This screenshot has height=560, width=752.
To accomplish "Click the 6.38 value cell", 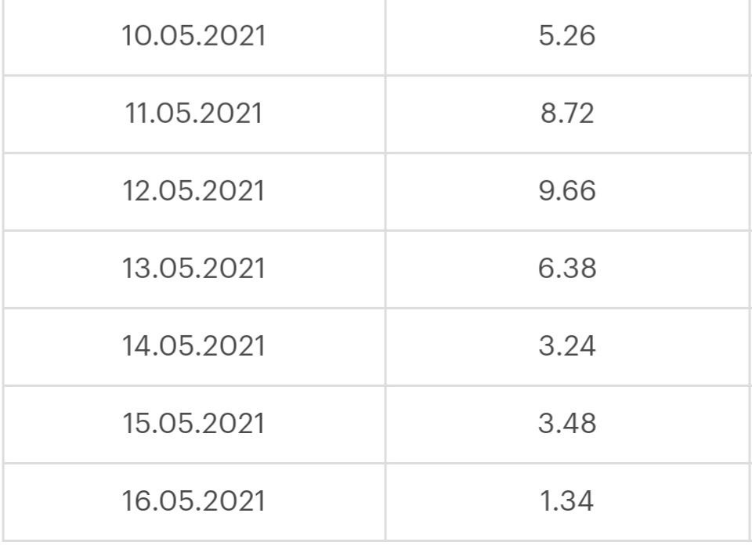I will [x=568, y=269].
